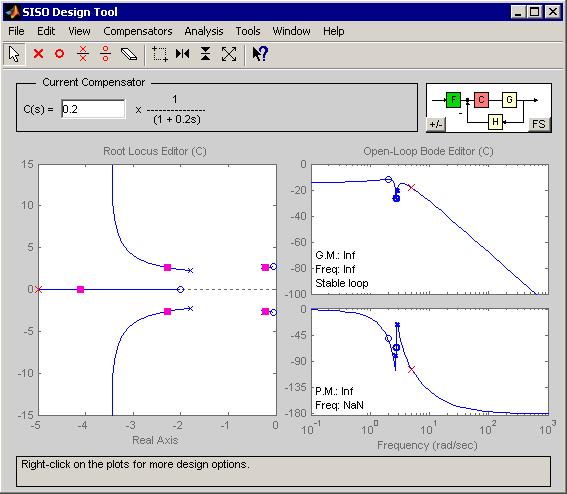
Task: Click zero circle on Bode phase curve
Action: coord(388,339)
